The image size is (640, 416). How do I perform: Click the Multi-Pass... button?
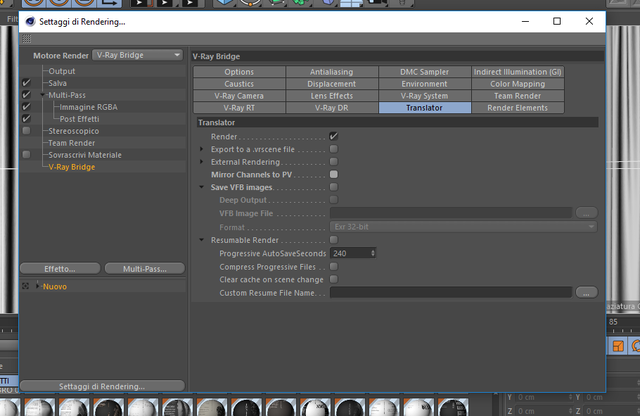pyautogui.click(x=145, y=269)
